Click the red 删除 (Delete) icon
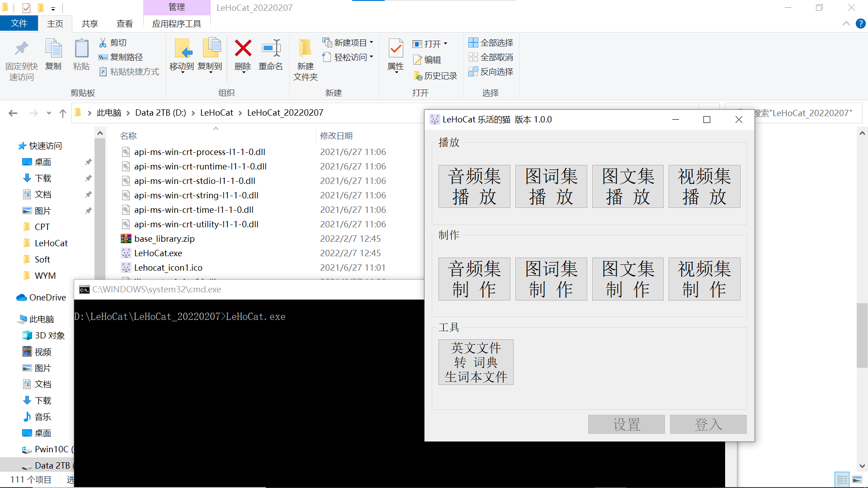Image resolution: width=868 pixels, height=488 pixels. [x=242, y=50]
